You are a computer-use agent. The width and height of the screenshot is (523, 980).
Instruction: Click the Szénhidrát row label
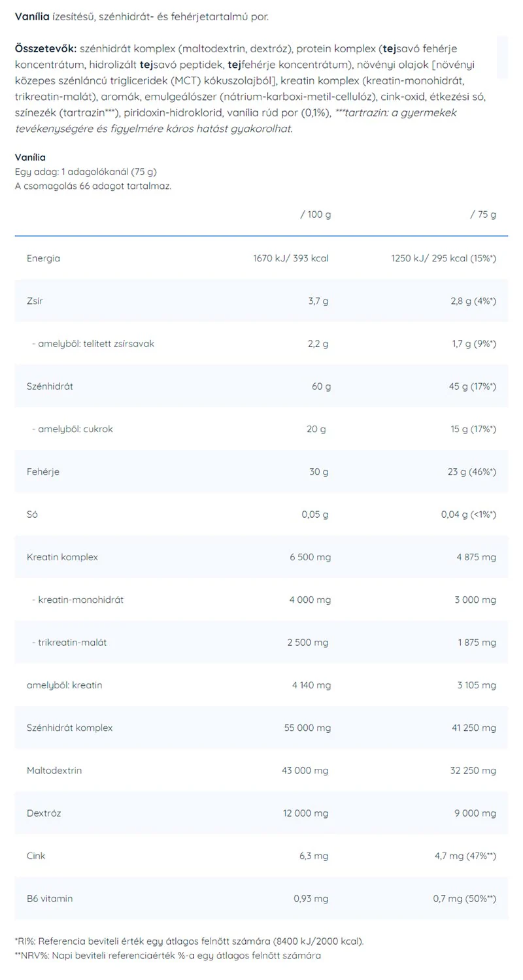point(50,386)
